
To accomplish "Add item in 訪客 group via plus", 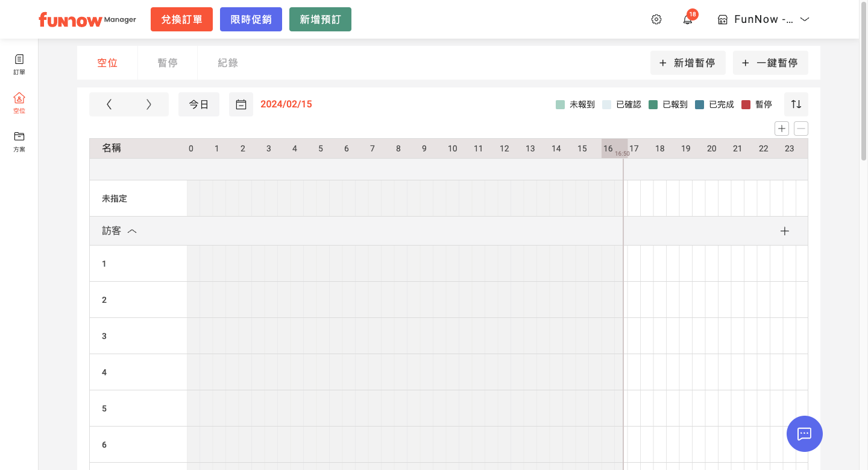I will pyautogui.click(x=785, y=231).
